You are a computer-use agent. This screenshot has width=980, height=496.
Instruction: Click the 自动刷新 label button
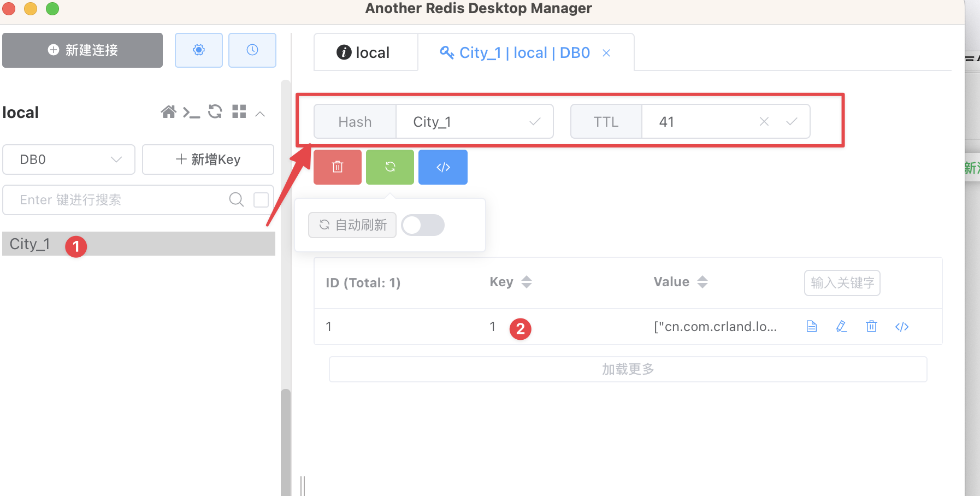click(x=352, y=225)
